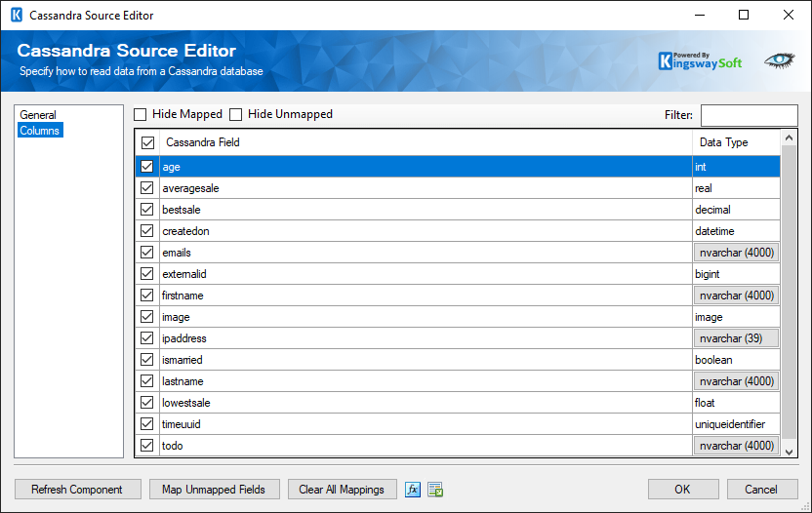The height and width of the screenshot is (513, 812).
Task: Focus the Filter input field
Action: (749, 115)
